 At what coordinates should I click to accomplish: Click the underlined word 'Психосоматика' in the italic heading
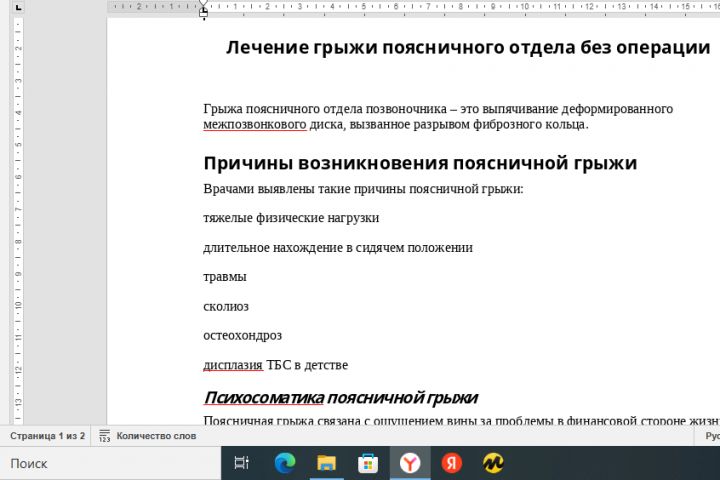[x=264, y=398]
